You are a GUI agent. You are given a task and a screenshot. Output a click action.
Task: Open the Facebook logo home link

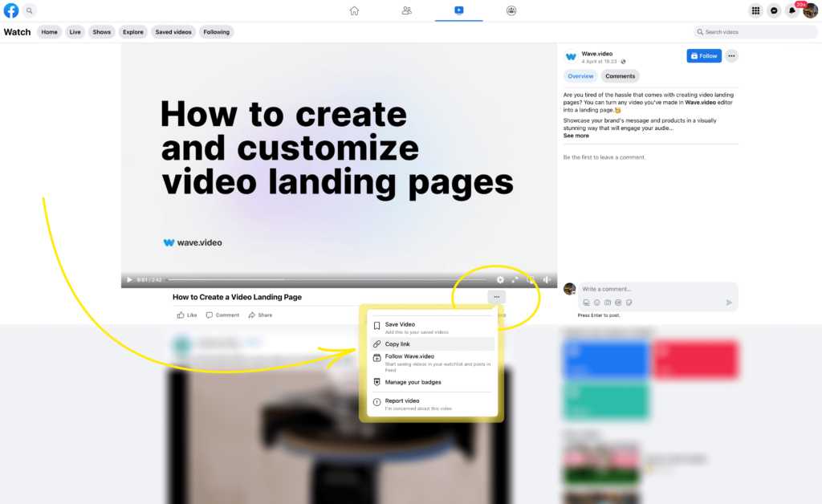pyautogui.click(x=11, y=10)
